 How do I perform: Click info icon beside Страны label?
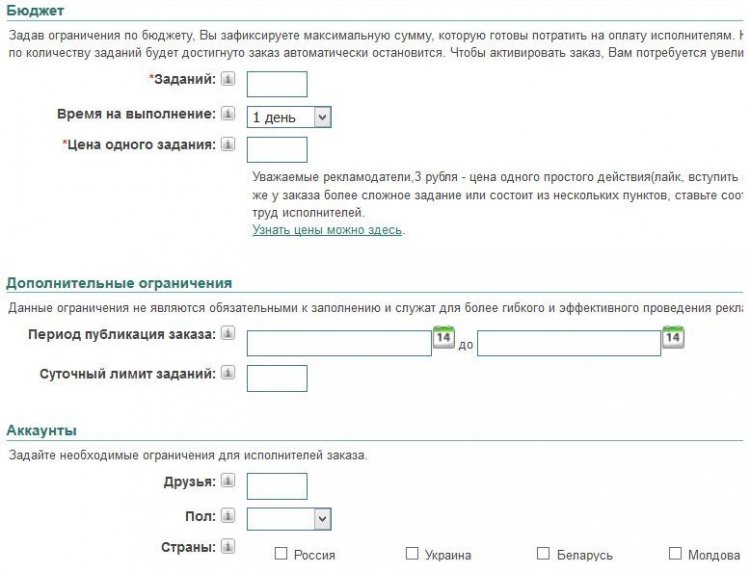[228, 546]
